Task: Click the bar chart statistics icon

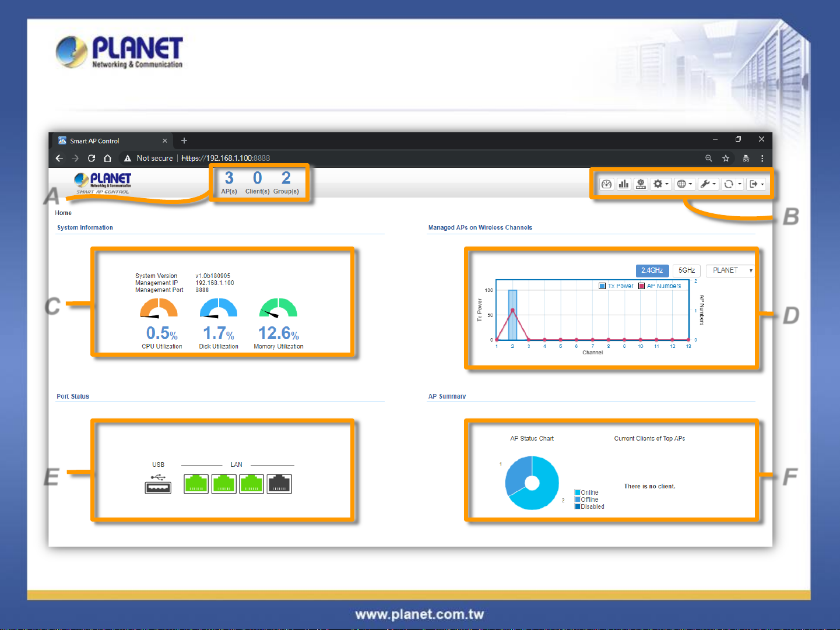Action: (624, 184)
